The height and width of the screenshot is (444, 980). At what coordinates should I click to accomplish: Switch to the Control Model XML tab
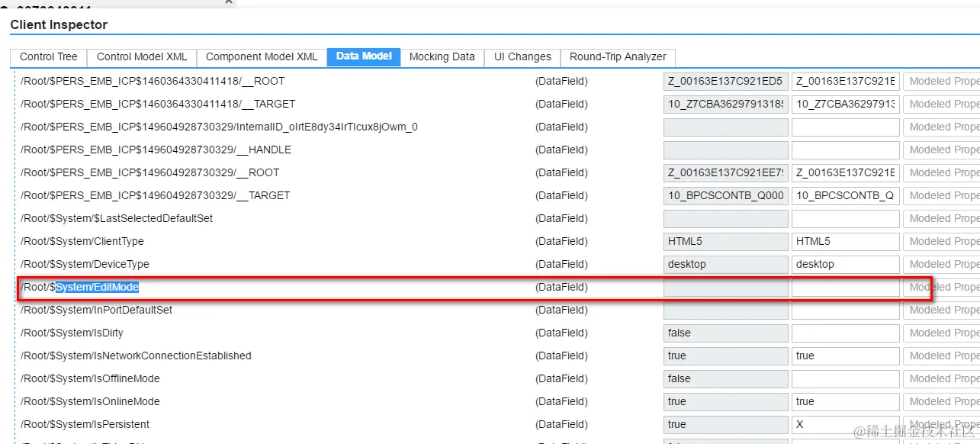pos(142,57)
